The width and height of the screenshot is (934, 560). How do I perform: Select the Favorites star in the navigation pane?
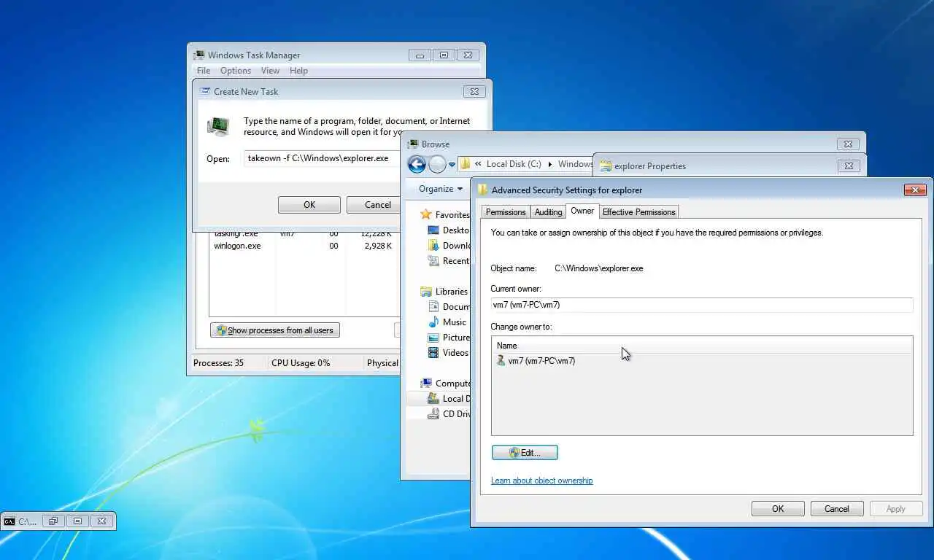tap(426, 214)
